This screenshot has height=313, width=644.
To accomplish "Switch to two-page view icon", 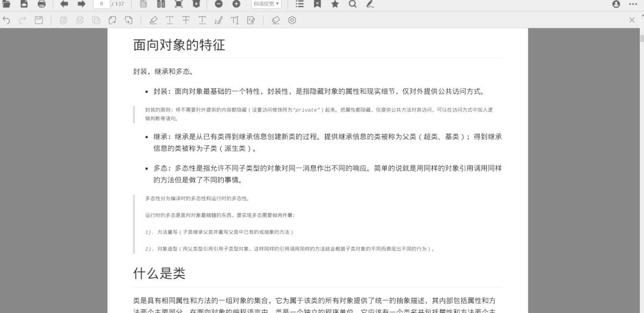I will (161, 4).
